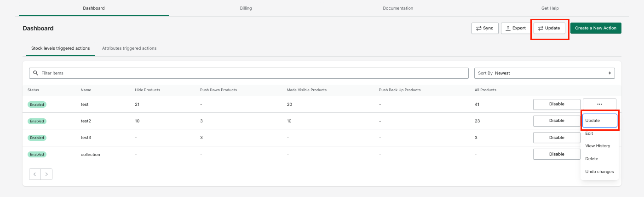Image resolution: width=644 pixels, height=197 pixels.
Task: Disable the test3 action
Action: (x=556, y=138)
